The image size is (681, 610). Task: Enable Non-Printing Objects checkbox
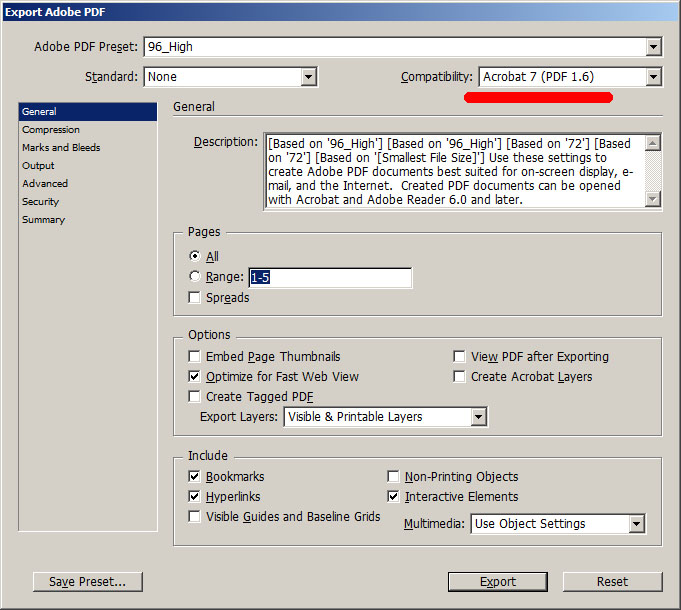click(393, 477)
